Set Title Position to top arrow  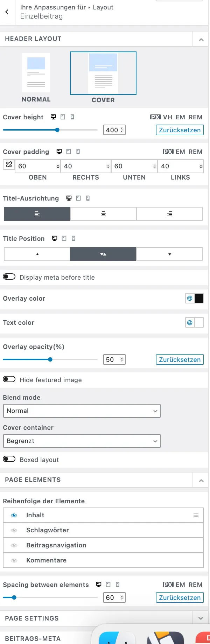pos(37,254)
